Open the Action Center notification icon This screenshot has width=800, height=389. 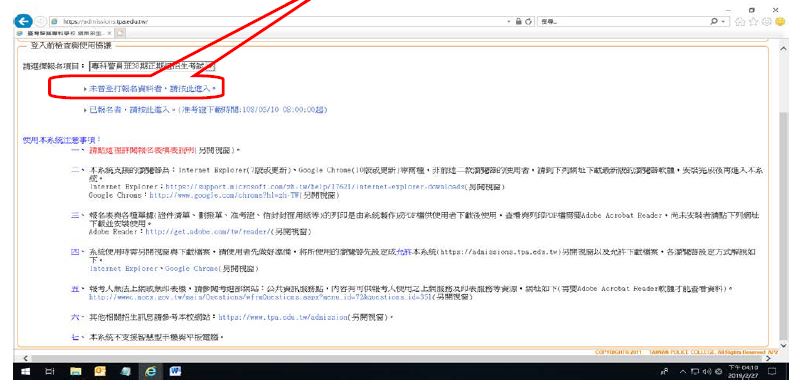coord(772,371)
